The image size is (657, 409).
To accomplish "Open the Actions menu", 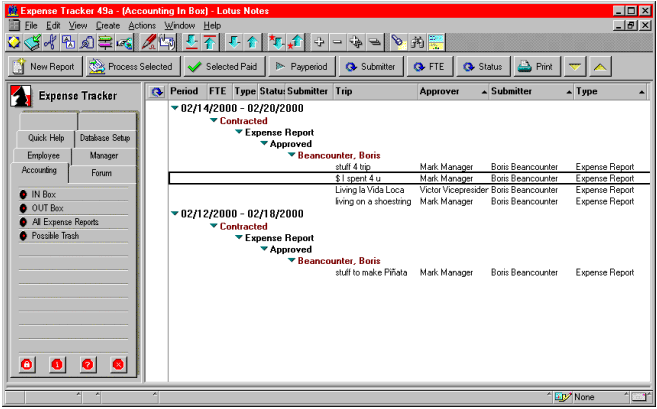I will [x=142, y=26].
